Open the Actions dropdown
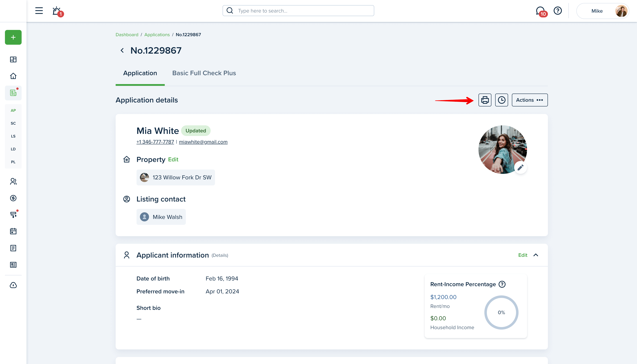The height and width of the screenshot is (364, 637). [x=530, y=100]
